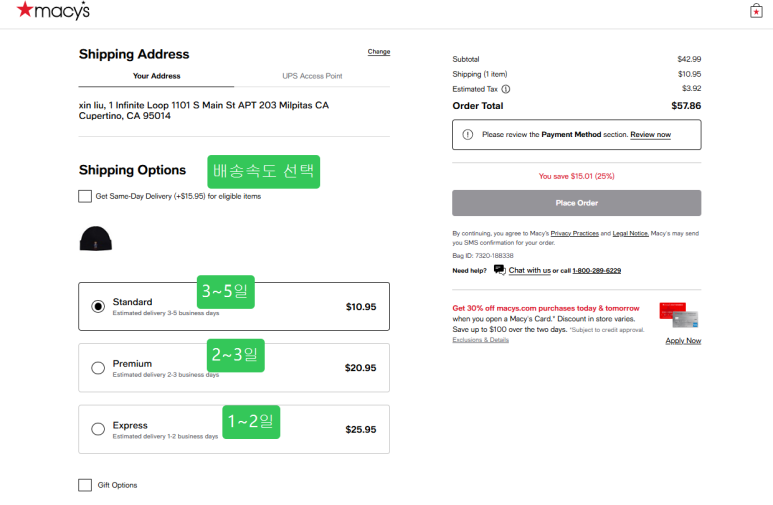Click Apply Now for Macy's Card
This screenshot has height=505, width=773.
coord(683,340)
